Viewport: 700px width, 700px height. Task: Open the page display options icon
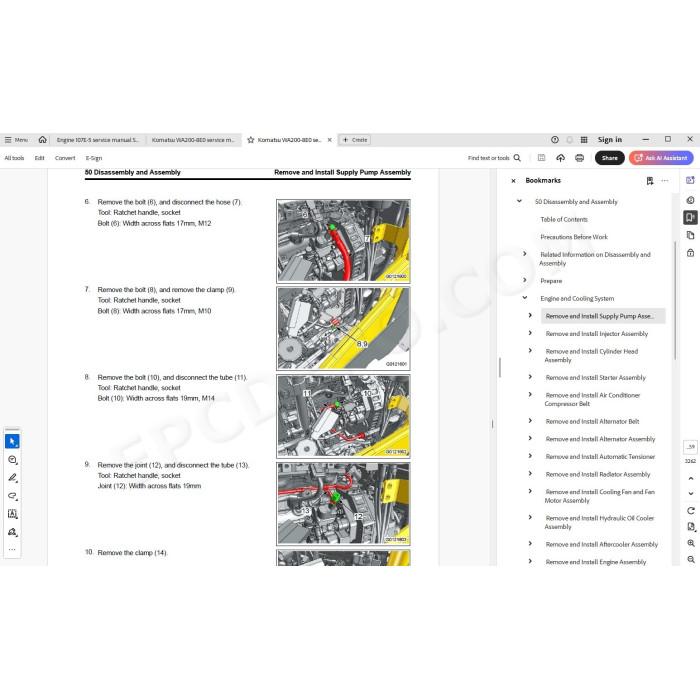click(691, 527)
